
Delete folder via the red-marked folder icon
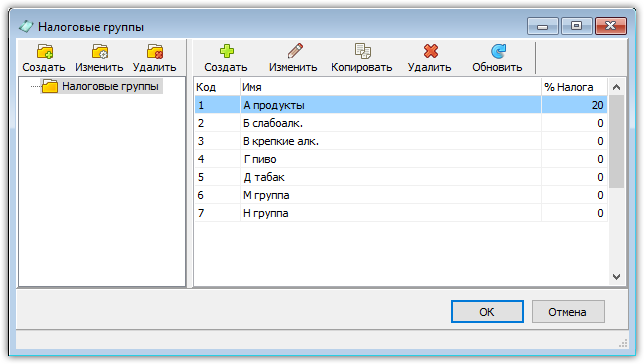[154, 58]
